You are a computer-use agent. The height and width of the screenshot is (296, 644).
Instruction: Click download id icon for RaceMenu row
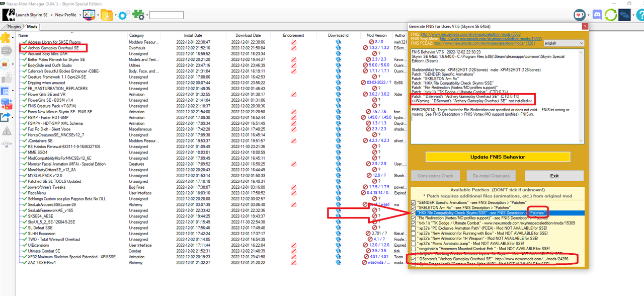338,193
